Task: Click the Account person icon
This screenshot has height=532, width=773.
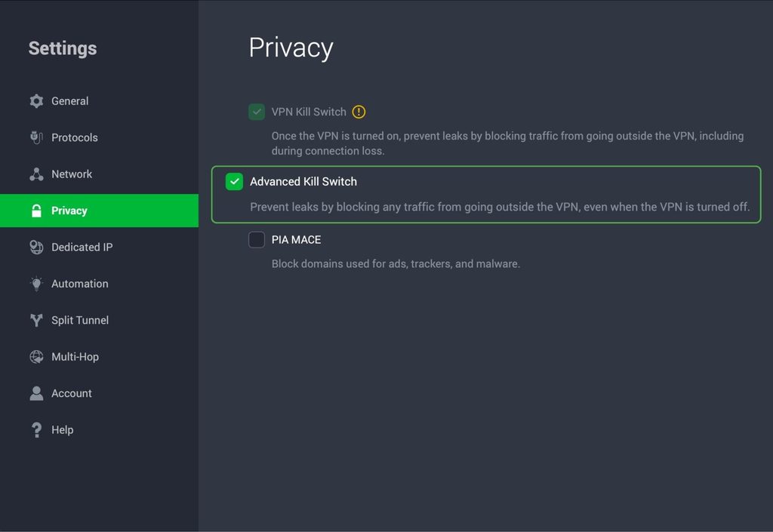Action: tap(36, 393)
